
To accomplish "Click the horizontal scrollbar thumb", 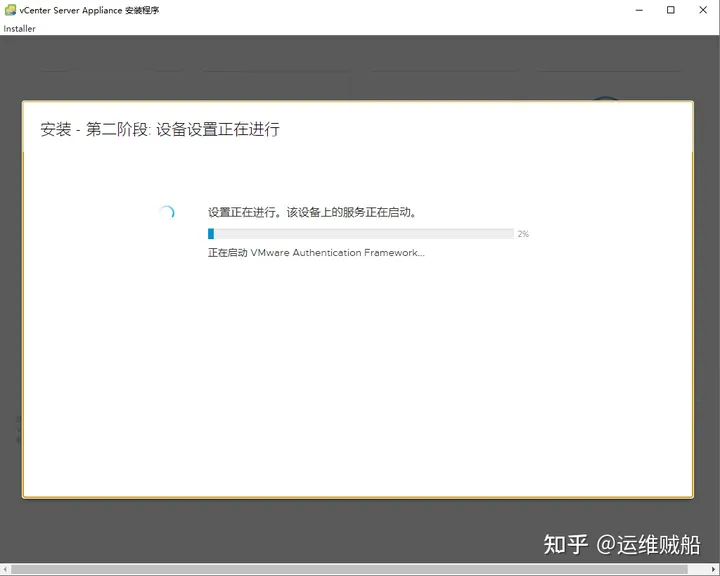I will 350,570.
